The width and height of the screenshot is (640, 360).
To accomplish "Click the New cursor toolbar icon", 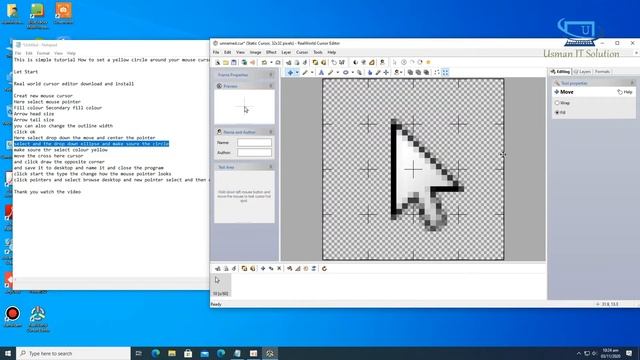I will pos(218,62).
